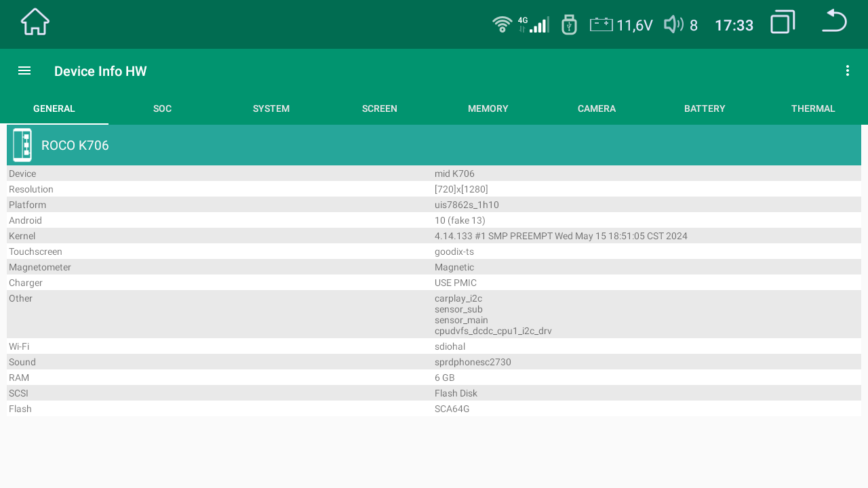Tap the Home icon in status bar
The height and width of the screenshot is (488, 868).
[x=35, y=22]
